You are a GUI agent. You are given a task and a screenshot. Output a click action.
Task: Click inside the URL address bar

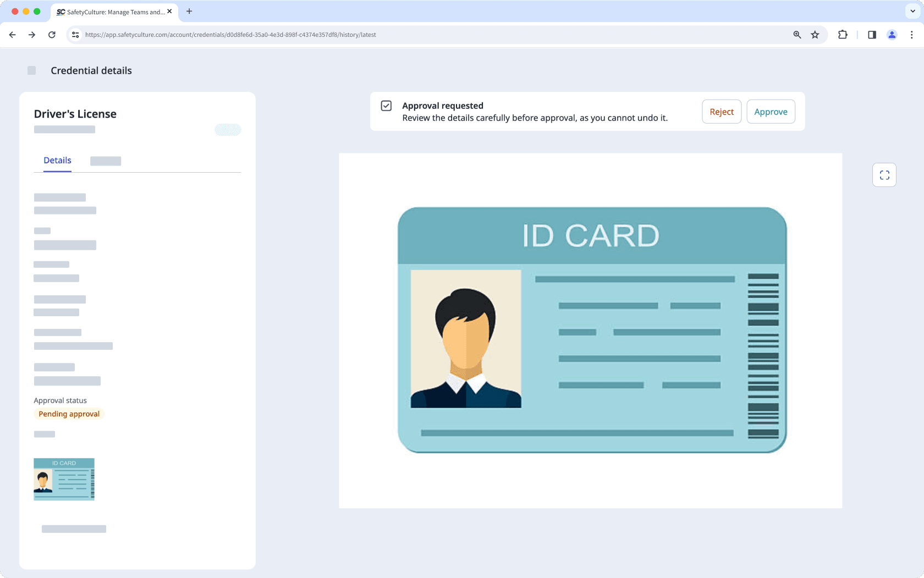tap(385, 34)
